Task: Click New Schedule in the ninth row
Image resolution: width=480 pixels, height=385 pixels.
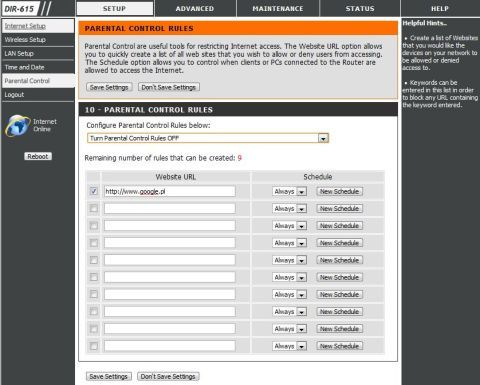Action: 339,329
